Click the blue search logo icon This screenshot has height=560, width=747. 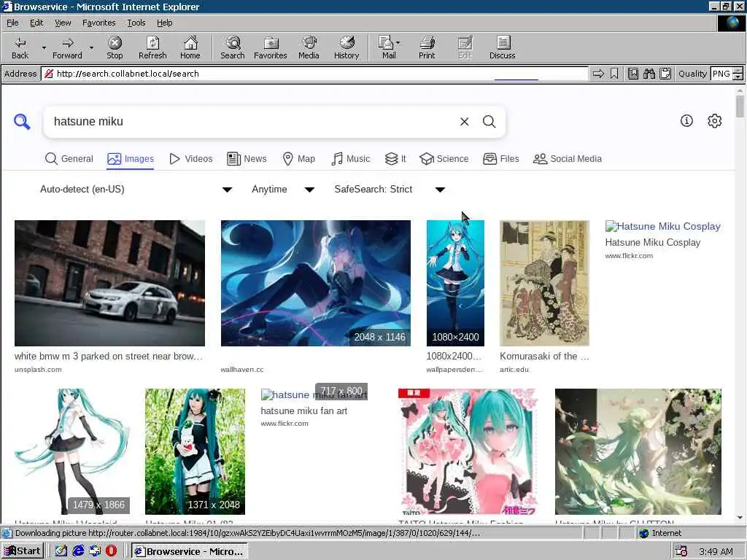tap(22, 122)
